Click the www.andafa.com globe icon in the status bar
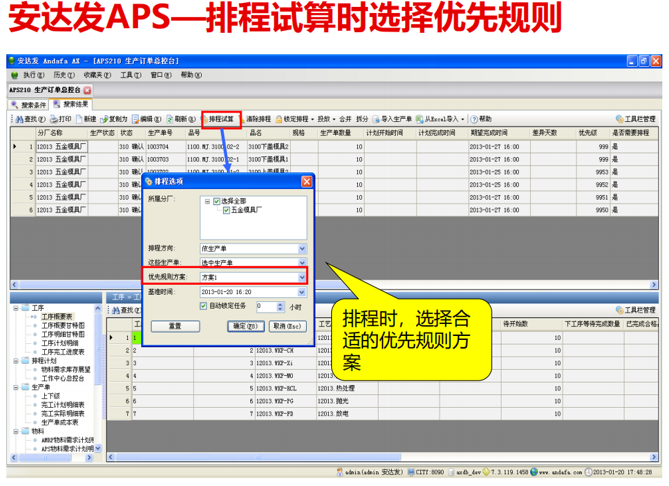This screenshot has height=486, width=669. click(534, 472)
